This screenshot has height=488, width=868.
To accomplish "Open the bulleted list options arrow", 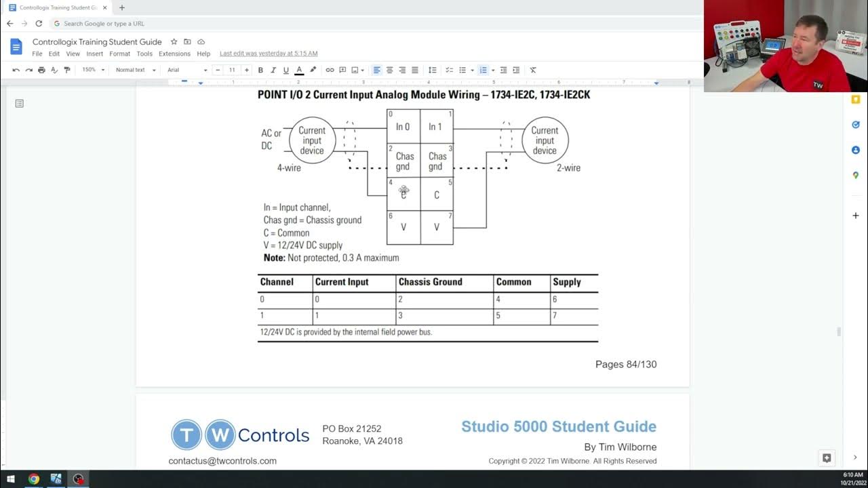I will click(x=472, y=70).
